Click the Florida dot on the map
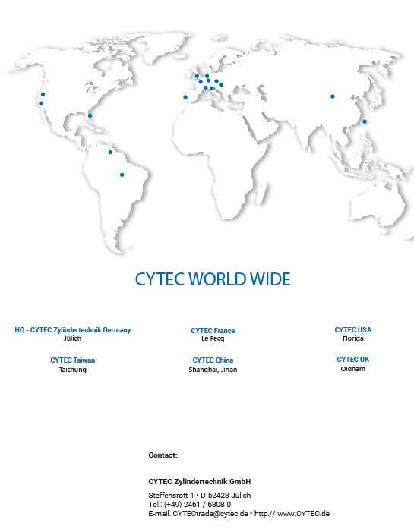The width and height of the screenshot is (414, 532). (90, 115)
